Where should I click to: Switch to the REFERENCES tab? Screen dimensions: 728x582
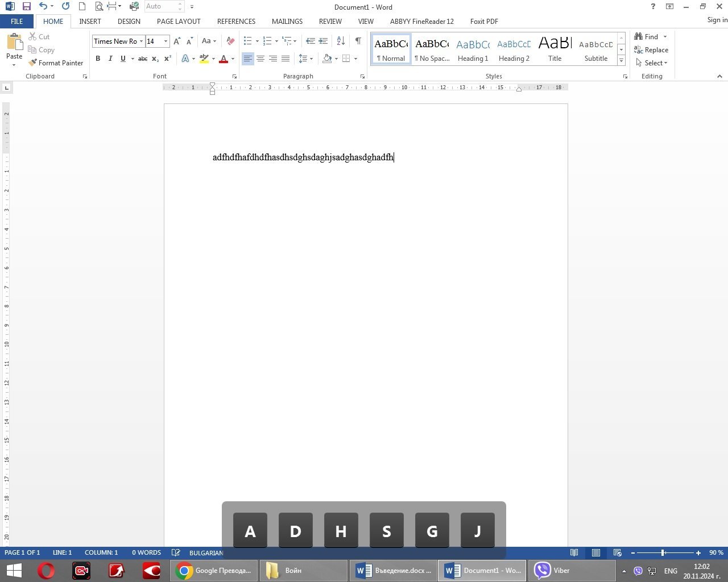tap(236, 21)
